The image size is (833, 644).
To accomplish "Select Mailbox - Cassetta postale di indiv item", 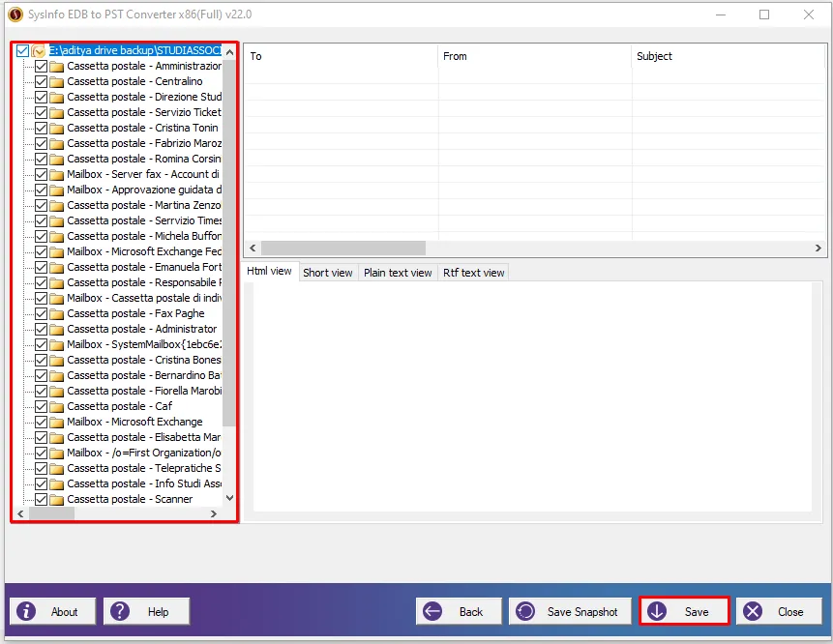I will (144, 298).
